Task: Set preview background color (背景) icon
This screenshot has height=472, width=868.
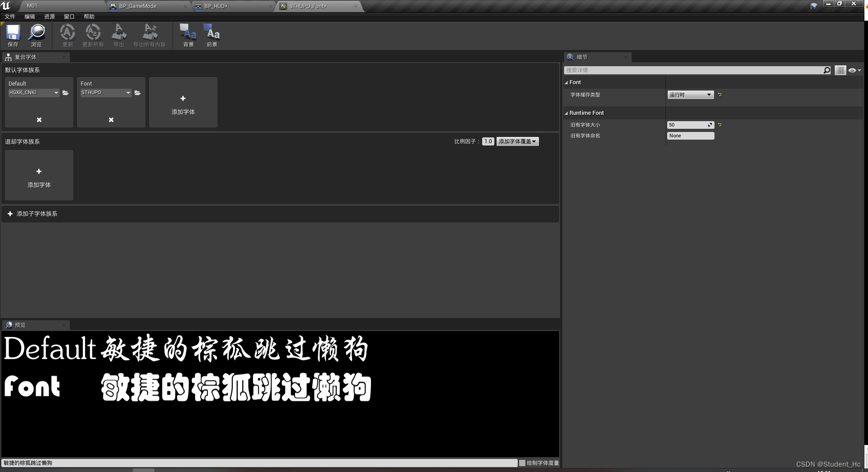Action: [x=188, y=35]
